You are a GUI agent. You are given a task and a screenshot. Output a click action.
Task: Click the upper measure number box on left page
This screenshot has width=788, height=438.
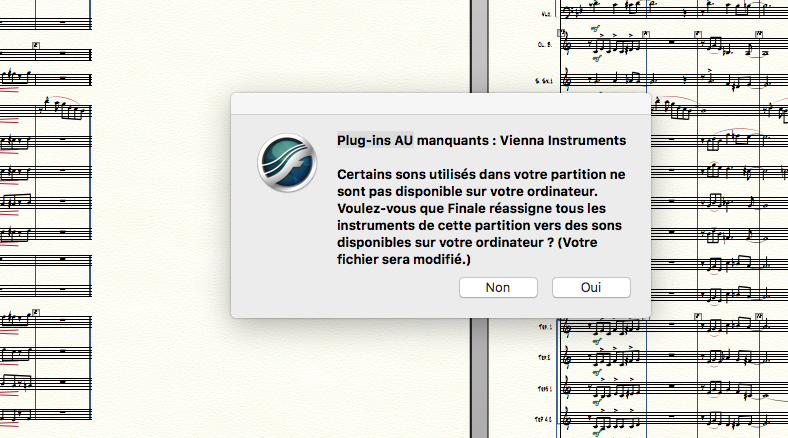pyautogui.click(x=36, y=45)
